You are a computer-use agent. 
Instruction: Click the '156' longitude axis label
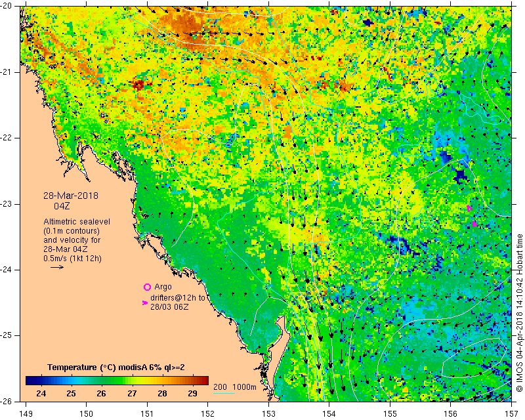[x=451, y=414]
